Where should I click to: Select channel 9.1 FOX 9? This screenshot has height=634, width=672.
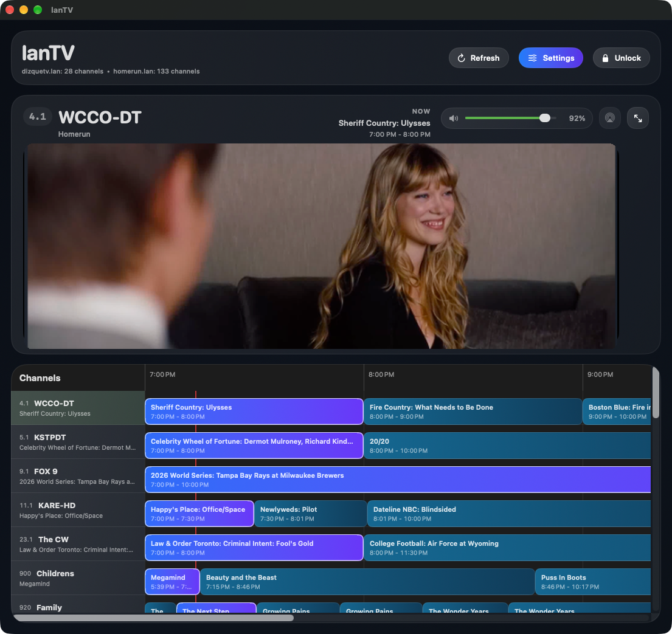point(78,476)
